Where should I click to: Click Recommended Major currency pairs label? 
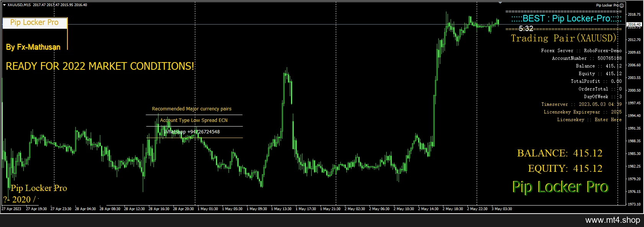click(191, 109)
